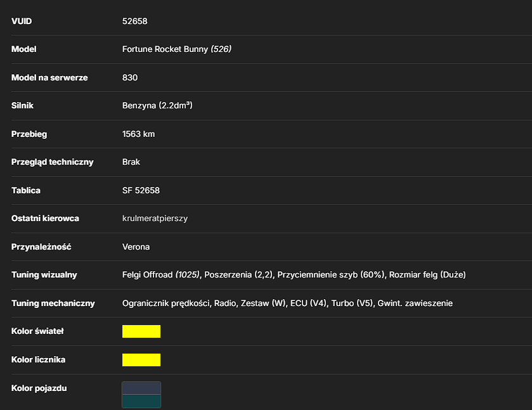Select the dark teal vehicle color swatch
This screenshot has height=410, width=532.
[141, 401]
